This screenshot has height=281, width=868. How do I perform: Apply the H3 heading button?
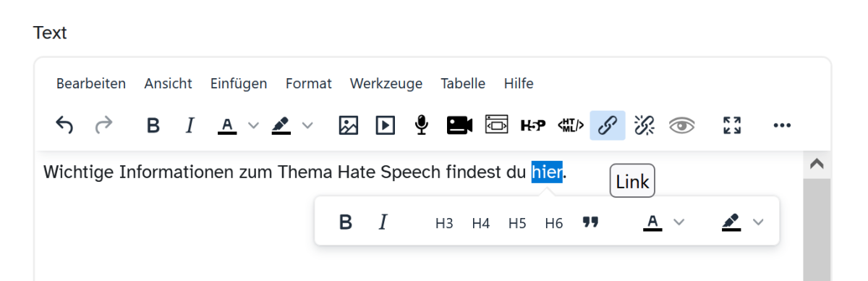point(444,223)
